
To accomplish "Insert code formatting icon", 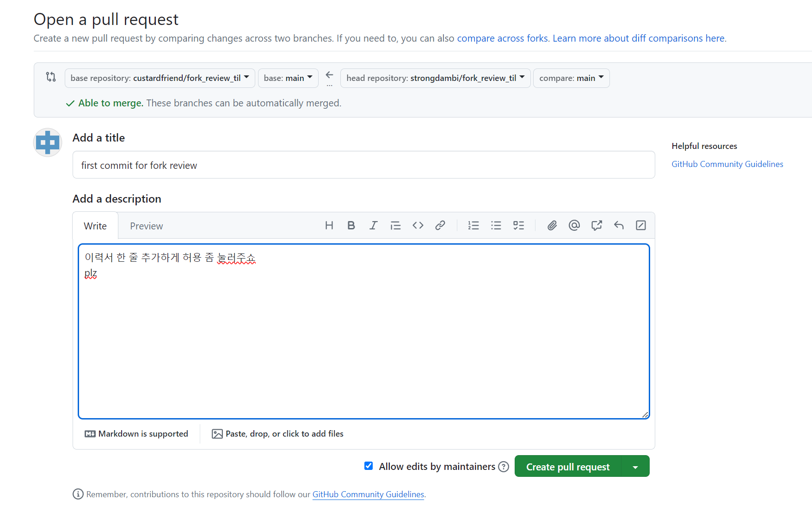I will [x=418, y=225].
